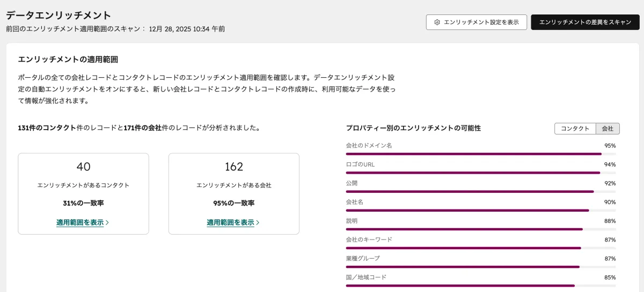
Task: Click the 国／地域コード property row label
Action: (366, 277)
